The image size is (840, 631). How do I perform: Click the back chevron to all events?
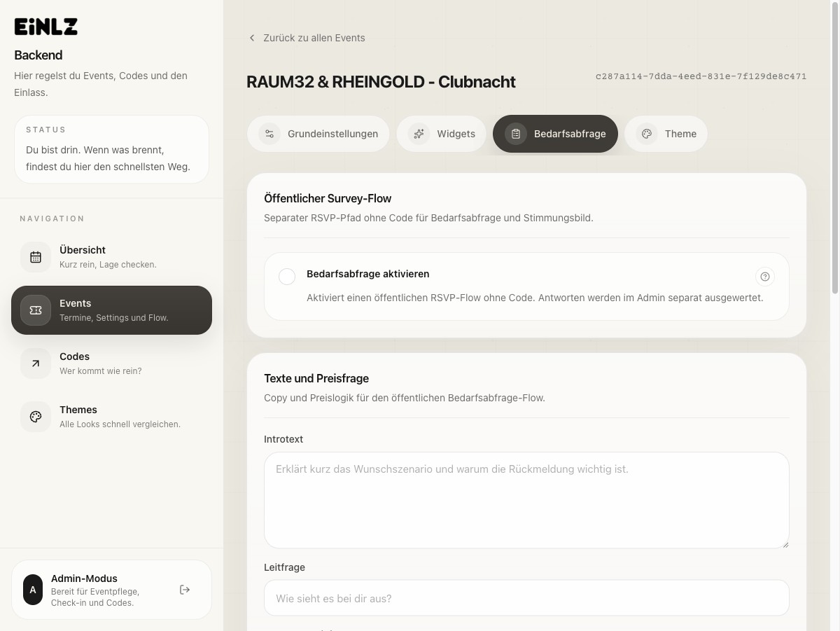[252, 38]
